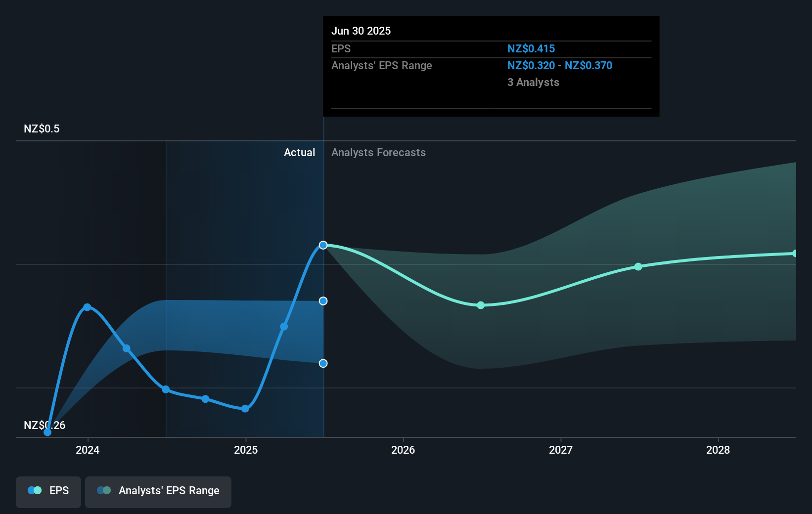Click the NZ$0.5 axis label
This screenshot has height=514, width=812.
coord(41,128)
